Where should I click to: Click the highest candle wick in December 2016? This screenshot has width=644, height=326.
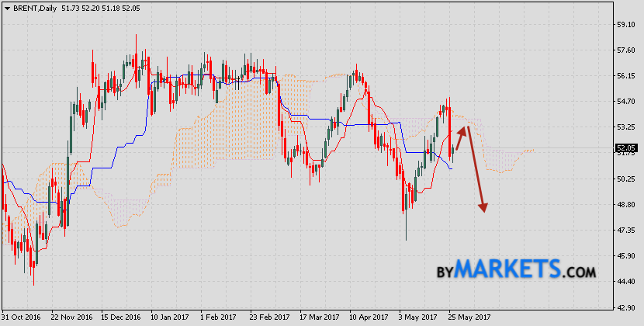[x=137, y=39]
